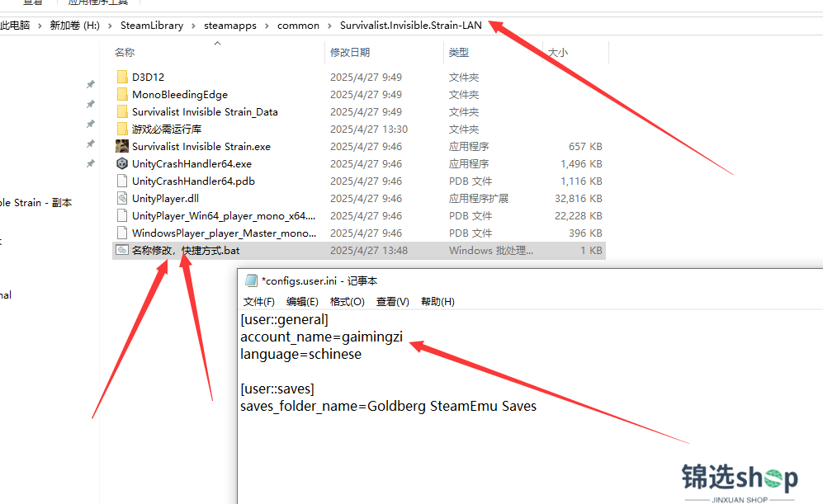Viewport: 823px width, 504px height.
Task: Expand the chevron after 新加卷 (H:)
Action: (x=110, y=26)
